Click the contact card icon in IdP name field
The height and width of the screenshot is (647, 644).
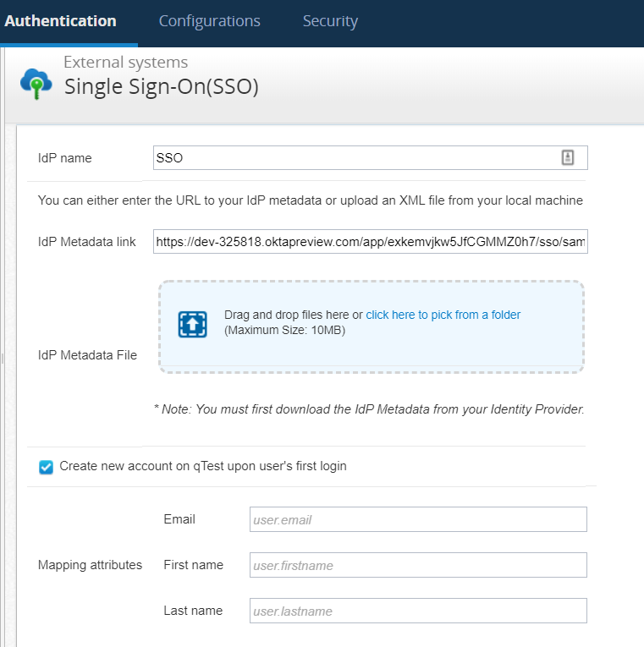568,157
